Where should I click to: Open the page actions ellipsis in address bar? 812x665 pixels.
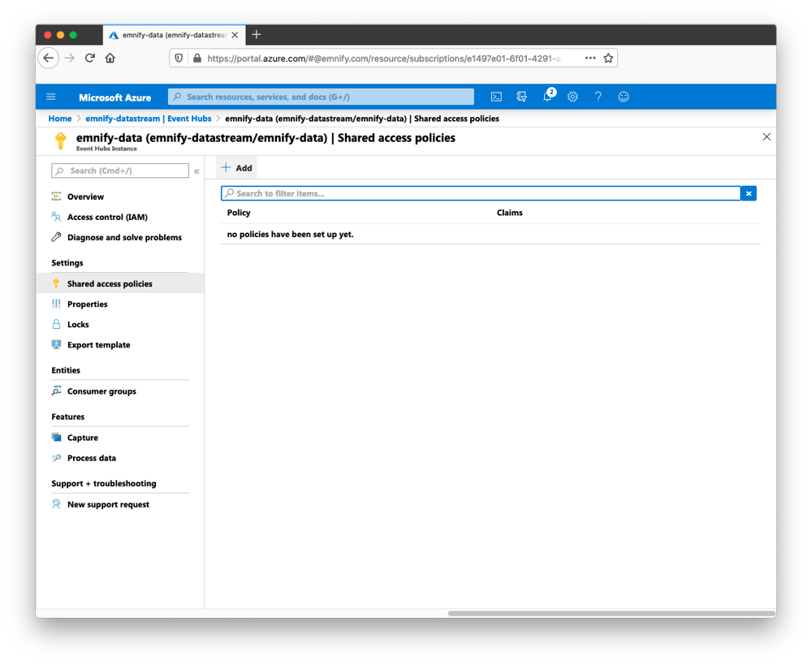[590, 58]
